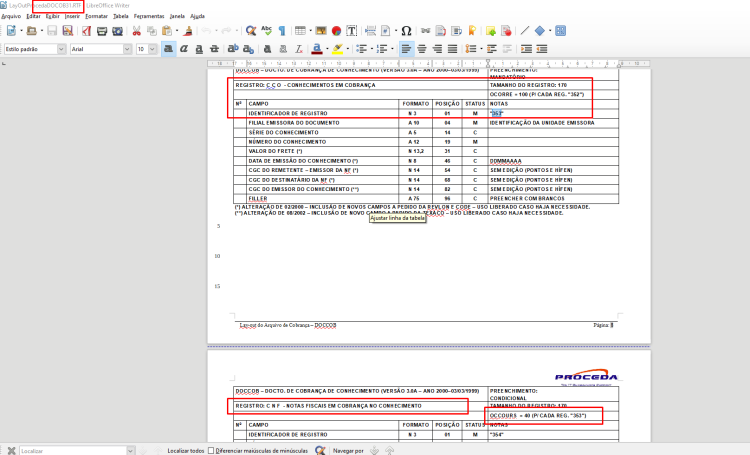Align paragraph left

[x=407, y=49]
